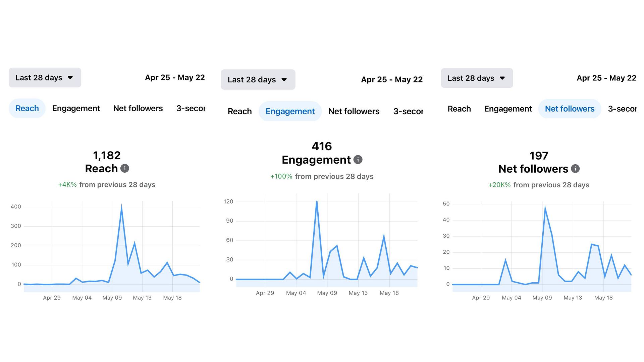Select Net followers tab in left panel
This screenshot has height=362, width=644.
click(138, 108)
